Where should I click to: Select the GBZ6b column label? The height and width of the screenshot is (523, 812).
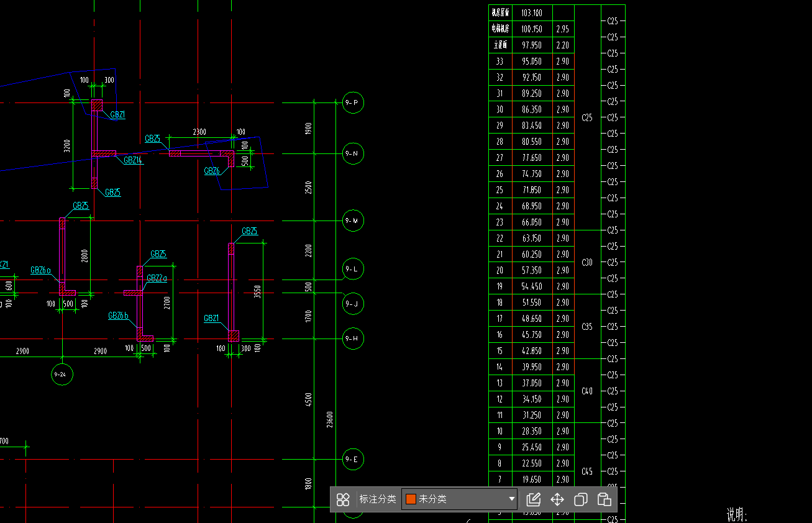tap(118, 316)
